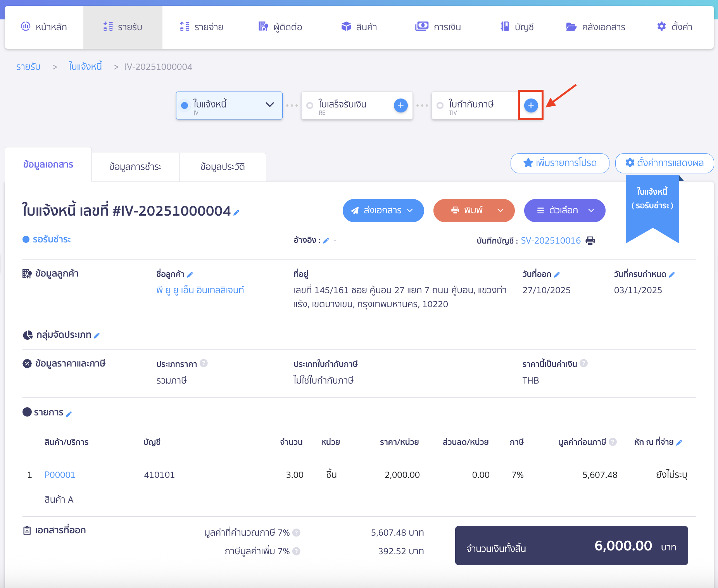This screenshot has width=718, height=588.
Task: Expand the ใบแจ้งหนี้ chevron dropdown
Action: pos(269,105)
